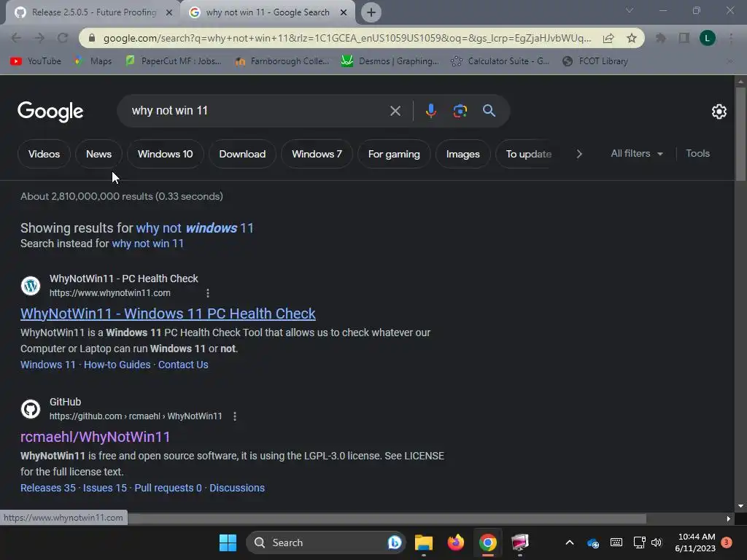Open the Contact Us sitelink
Screen dimensions: 747x560
[183, 365]
